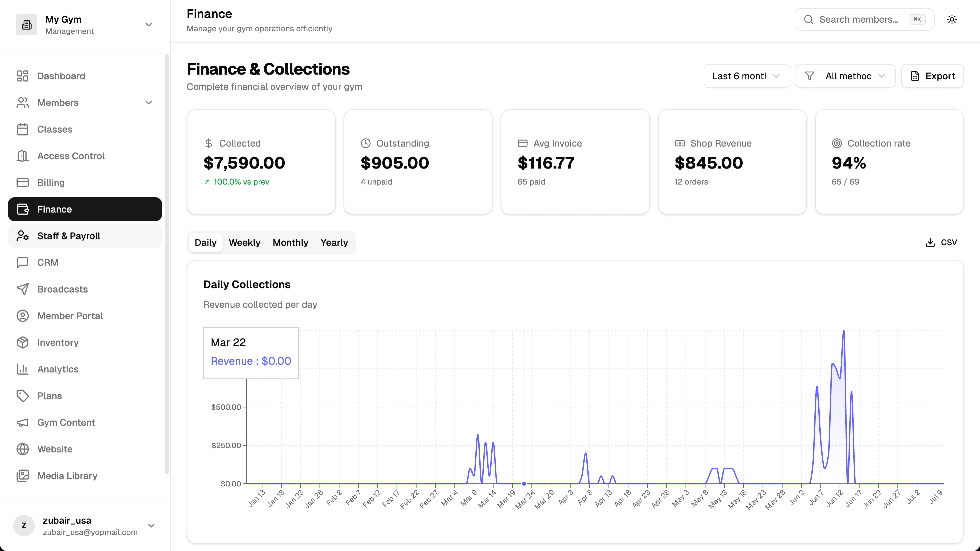Viewport: 980px width, 551px height.
Task: Click the Dashboard grid icon in sidebar
Action: pos(22,76)
